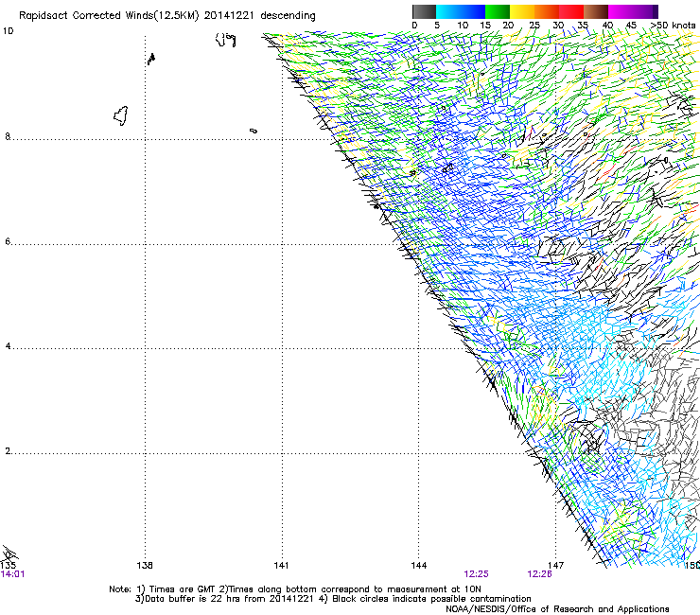This screenshot has height=615, width=700.
Task: Click the '>50 knots' legend label
Action: [673, 26]
